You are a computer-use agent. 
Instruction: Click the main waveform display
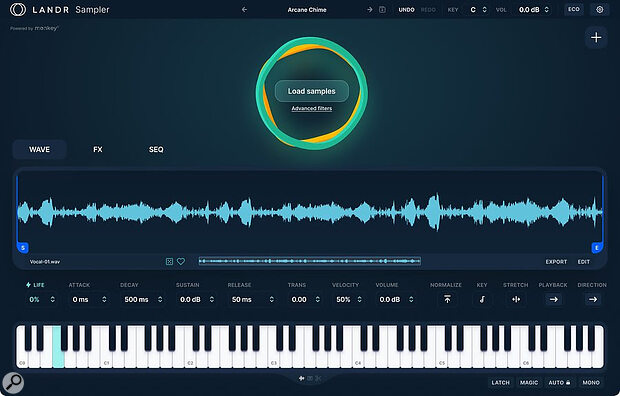(x=310, y=212)
